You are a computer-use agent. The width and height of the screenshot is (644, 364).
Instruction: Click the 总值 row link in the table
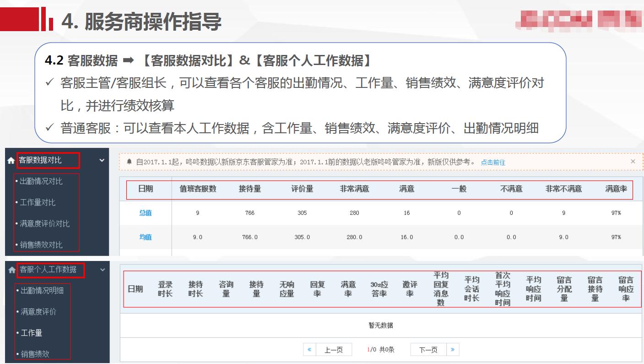tap(145, 213)
